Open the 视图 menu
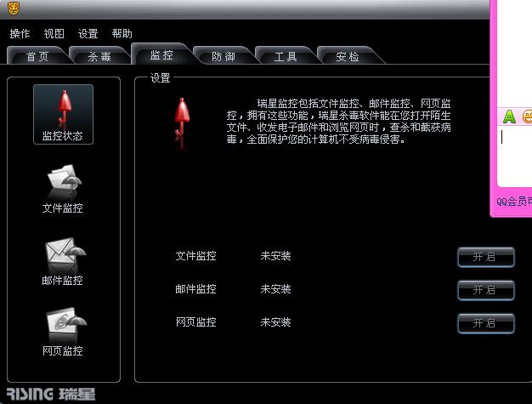Viewport: 532px width, 404px height. [54, 34]
